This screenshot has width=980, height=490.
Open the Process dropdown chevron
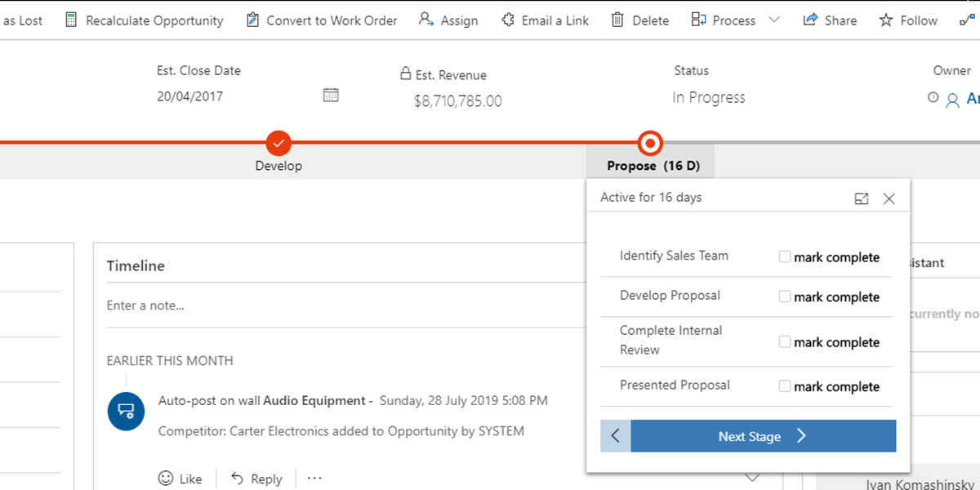coord(774,20)
